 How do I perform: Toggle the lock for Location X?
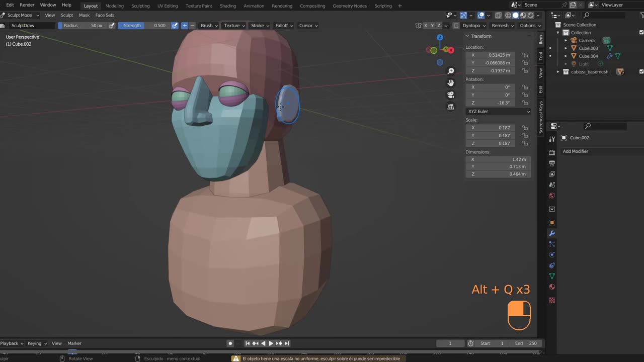(x=525, y=55)
